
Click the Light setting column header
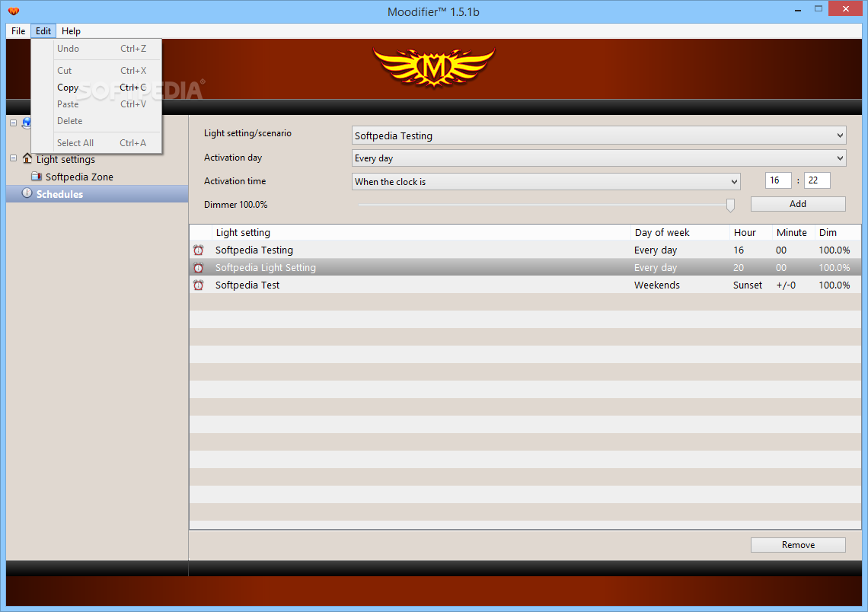pyautogui.click(x=421, y=232)
